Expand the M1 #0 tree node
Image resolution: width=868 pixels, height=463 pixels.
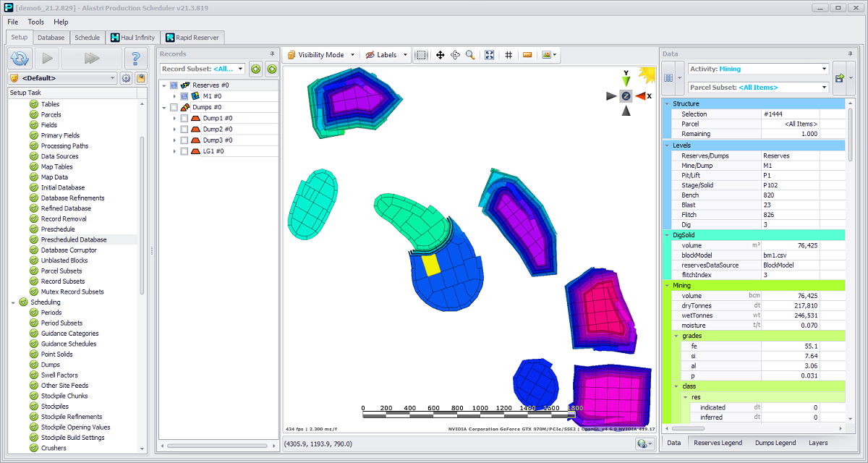174,96
